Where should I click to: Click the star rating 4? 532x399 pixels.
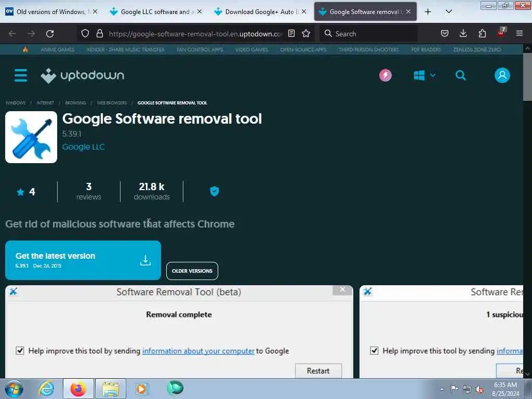pos(26,192)
